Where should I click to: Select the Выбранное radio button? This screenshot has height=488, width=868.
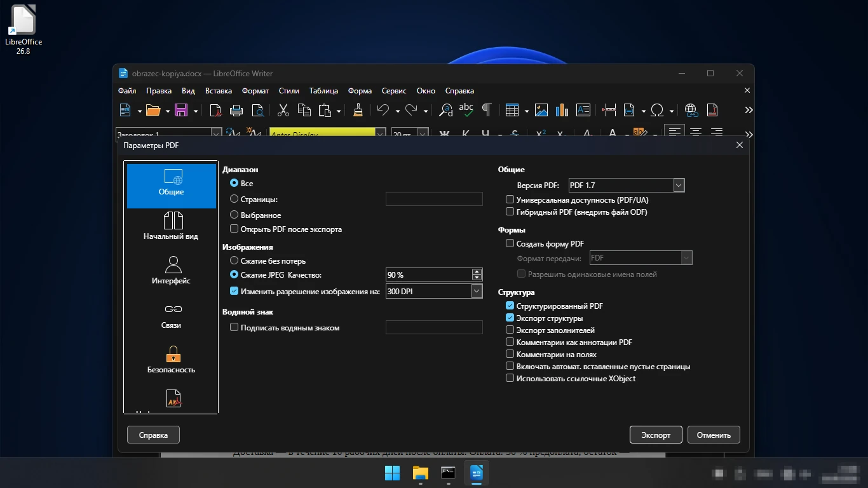(234, 215)
